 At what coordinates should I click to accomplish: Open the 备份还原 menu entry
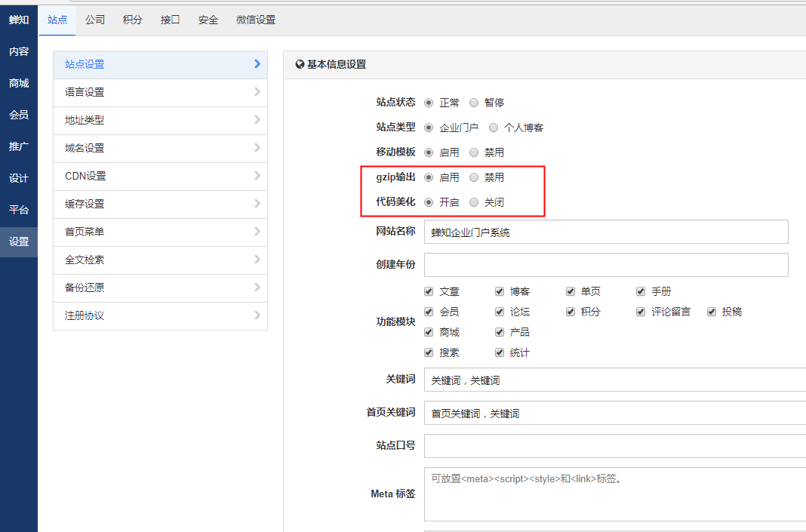point(161,288)
